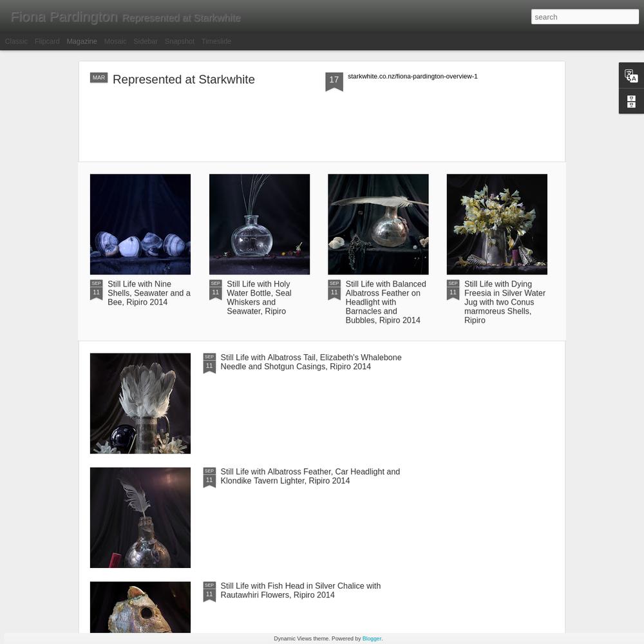Open the Fiona Pardington blog title
This screenshot has height=644, width=644.
[64, 17]
